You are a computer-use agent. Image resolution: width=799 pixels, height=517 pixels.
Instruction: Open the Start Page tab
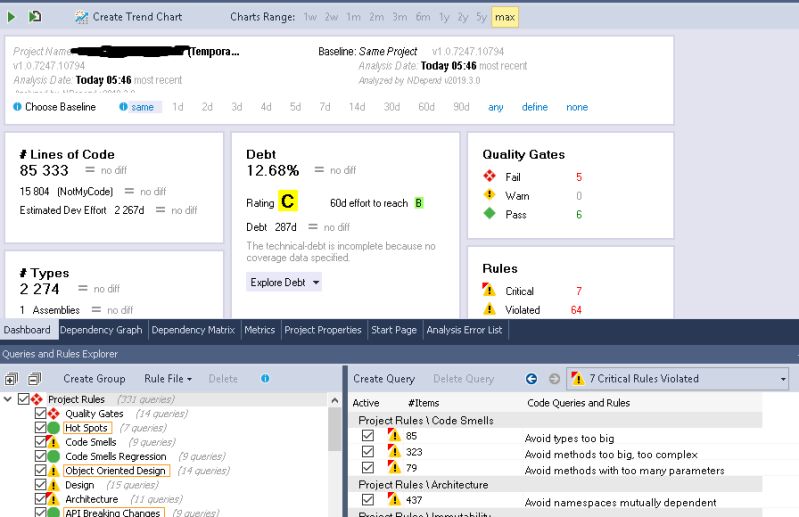pyautogui.click(x=394, y=330)
